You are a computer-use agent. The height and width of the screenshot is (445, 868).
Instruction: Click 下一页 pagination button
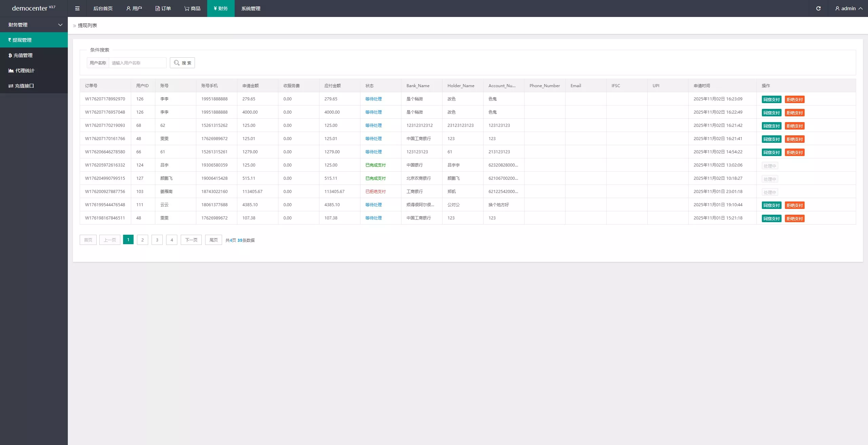(191, 240)
